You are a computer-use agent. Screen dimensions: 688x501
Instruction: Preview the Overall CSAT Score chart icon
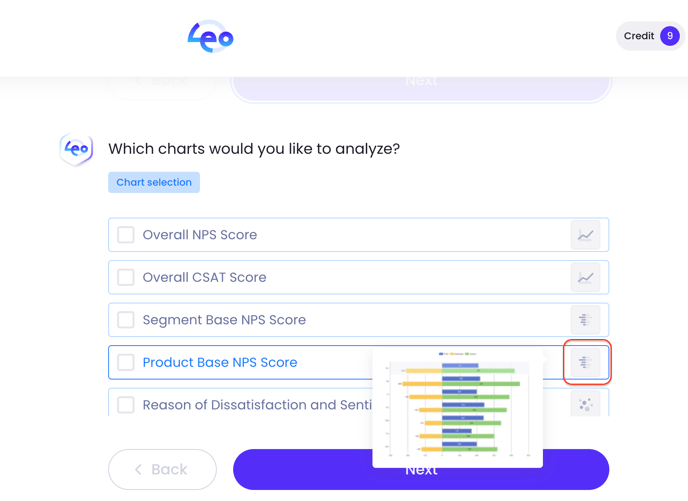(585, 278)
